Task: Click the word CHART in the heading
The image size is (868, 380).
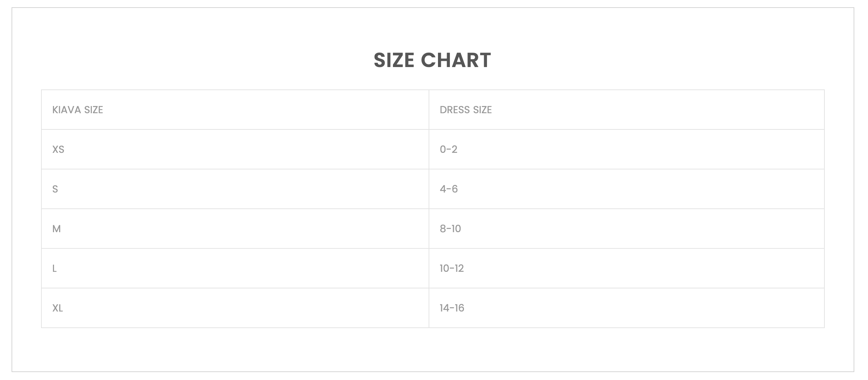Action: click(456, 60)
